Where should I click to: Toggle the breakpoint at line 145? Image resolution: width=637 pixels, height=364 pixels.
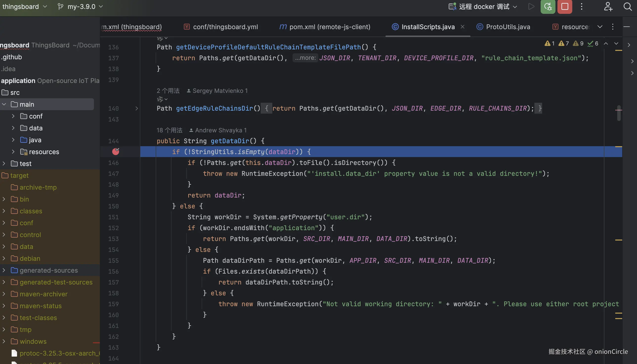pyautogui.click(x=116, y=151)
